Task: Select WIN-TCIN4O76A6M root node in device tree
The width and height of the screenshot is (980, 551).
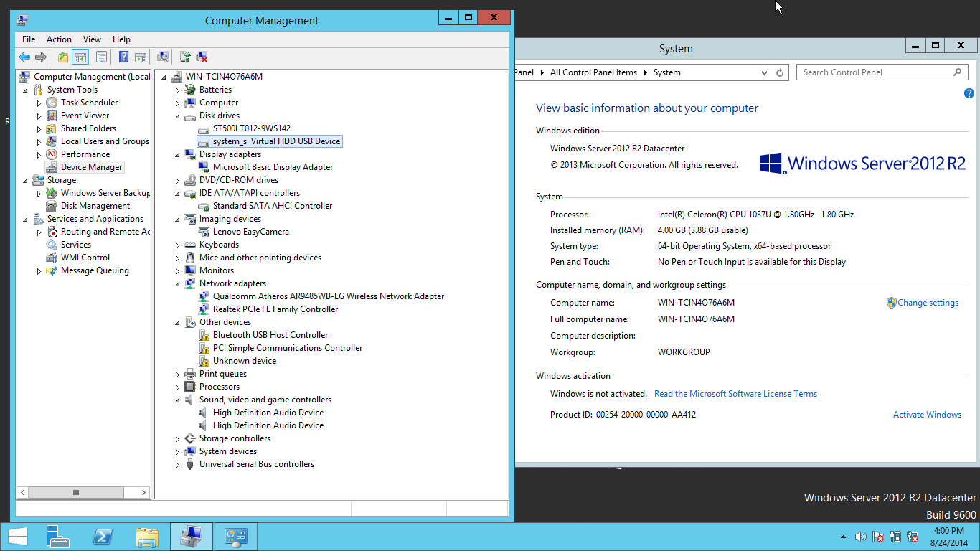Action: tap(224, 77)
